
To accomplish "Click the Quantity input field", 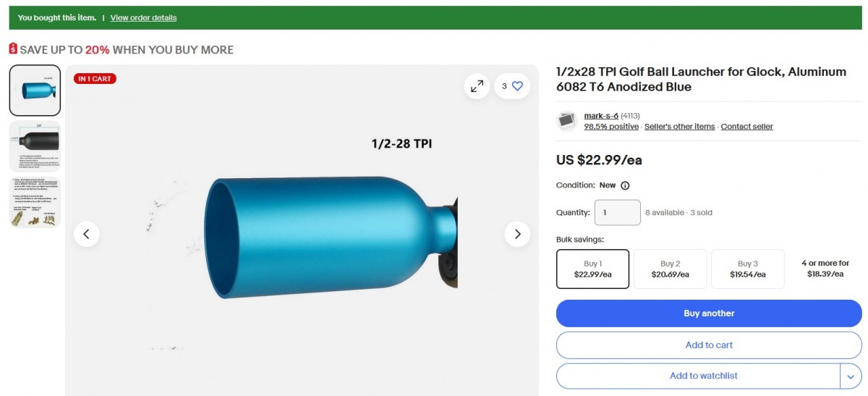I will point(617,213).
